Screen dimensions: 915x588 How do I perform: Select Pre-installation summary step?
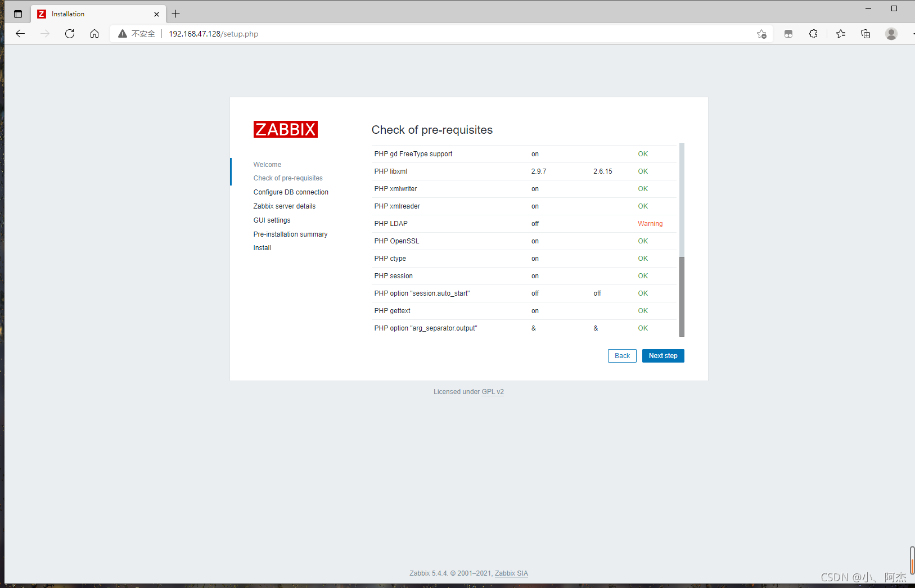tap(290, 234)
